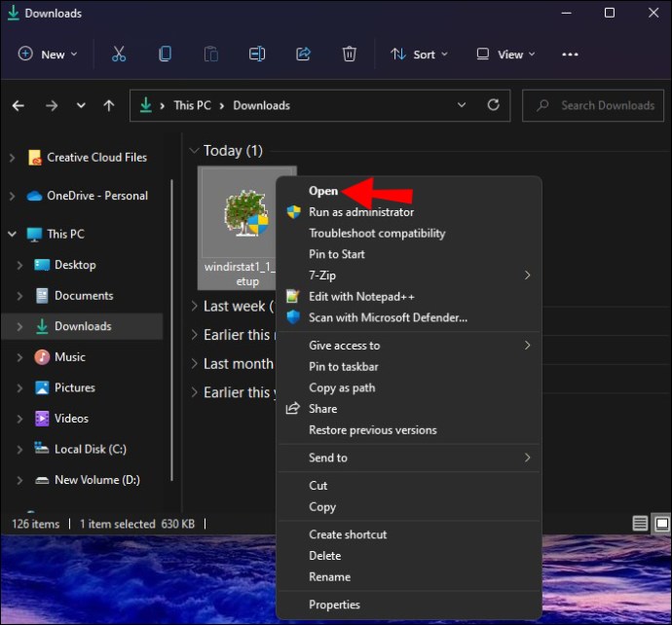Select Run as administrator in context menu
The image size is (672, 625).
pyautogui.click(x=360, y=212)
